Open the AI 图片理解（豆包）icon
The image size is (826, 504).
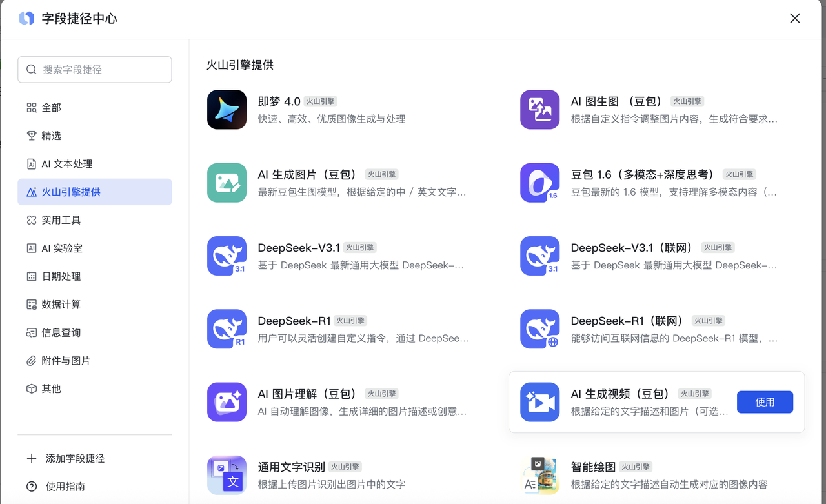click(227, 402)
